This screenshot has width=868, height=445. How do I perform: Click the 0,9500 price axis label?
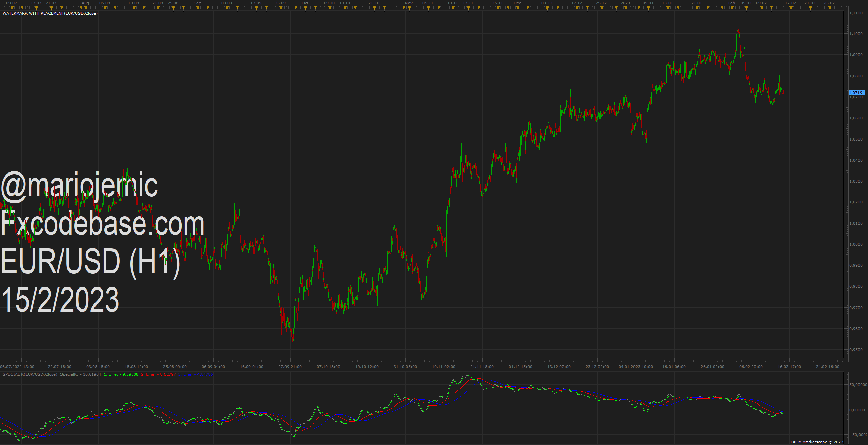pos(856,350)
